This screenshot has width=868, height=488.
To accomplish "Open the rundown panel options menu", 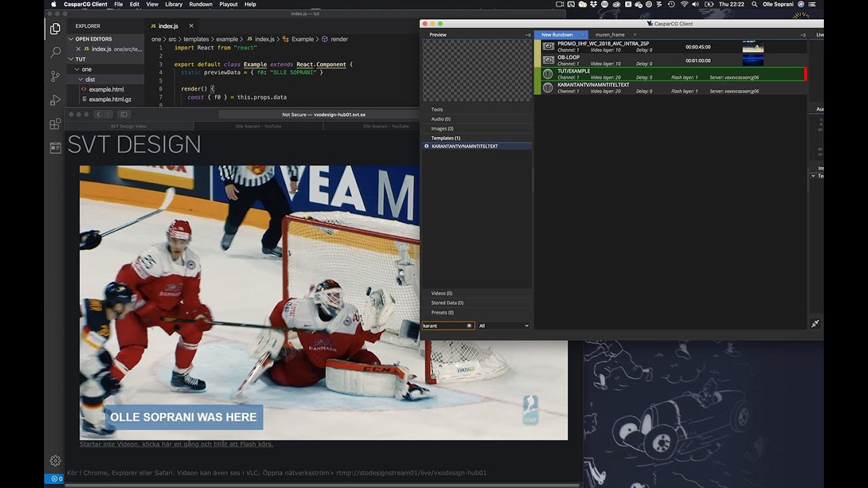I will (x=804, y=35).
